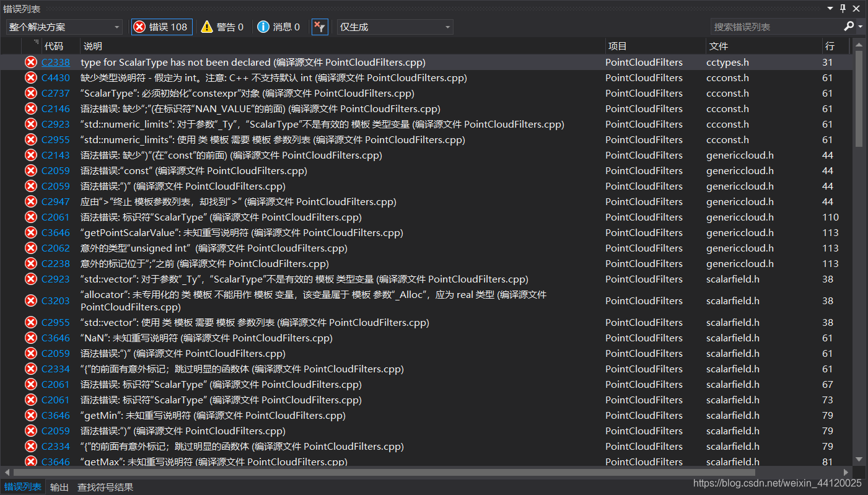Open the solution scope dropdown 整个解决方案
868x495 pixels.
(64, 27)
